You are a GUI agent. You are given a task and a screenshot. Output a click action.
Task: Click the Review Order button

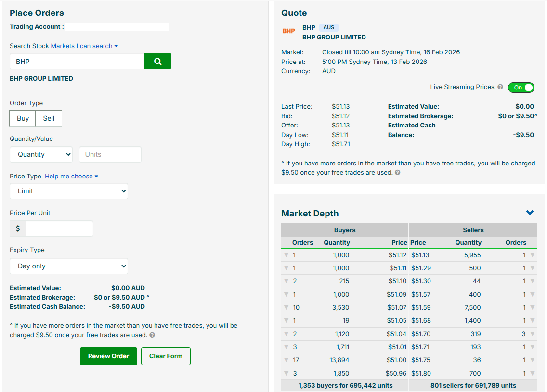(x=108, y=356)
